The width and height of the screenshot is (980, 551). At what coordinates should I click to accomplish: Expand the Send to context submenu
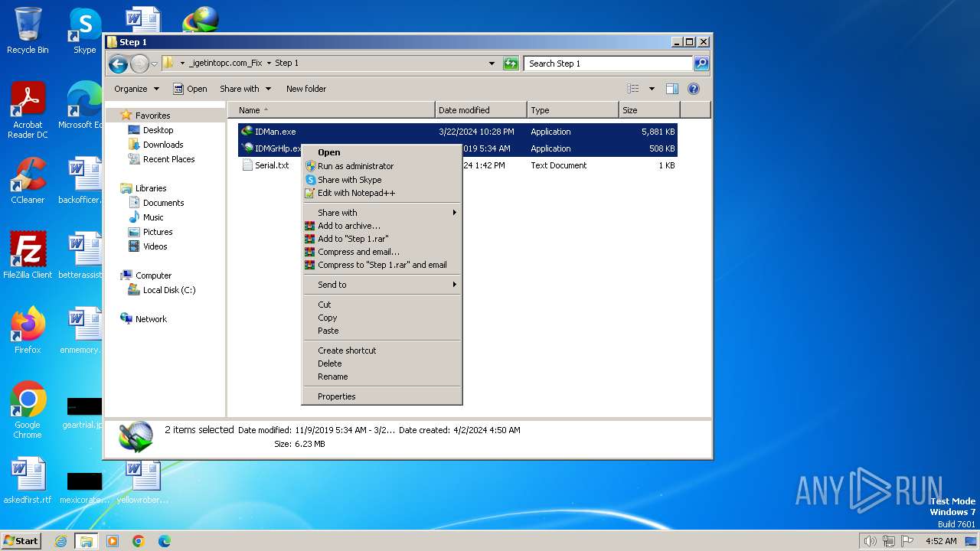[x=382, y=285]
